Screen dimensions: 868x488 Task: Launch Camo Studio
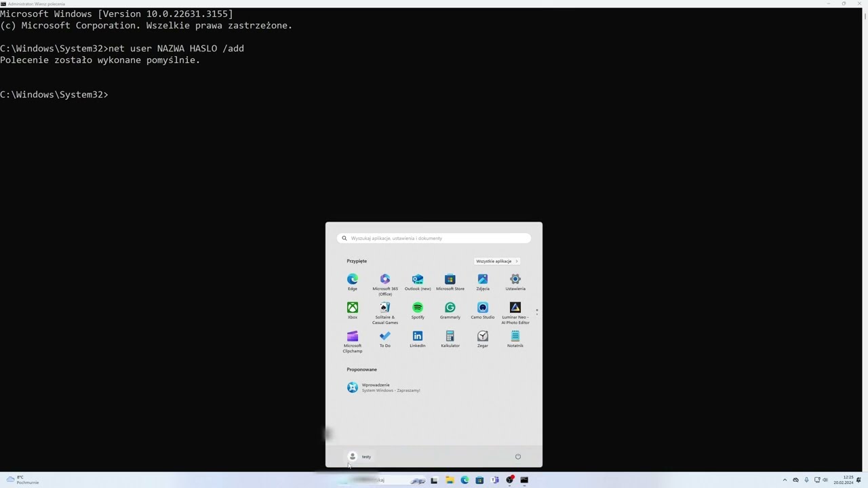click(483, 311)
